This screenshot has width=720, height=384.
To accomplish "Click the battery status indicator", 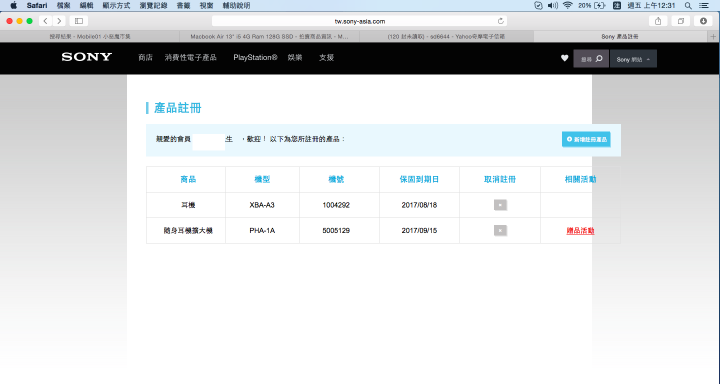I will click(592, 6).
